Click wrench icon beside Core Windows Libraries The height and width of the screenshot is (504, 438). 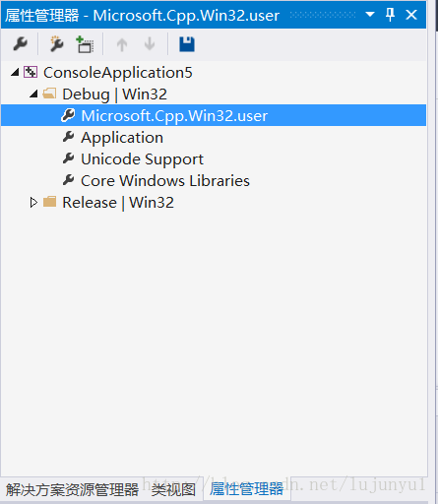pyautogui.click(x=68, y=180)
